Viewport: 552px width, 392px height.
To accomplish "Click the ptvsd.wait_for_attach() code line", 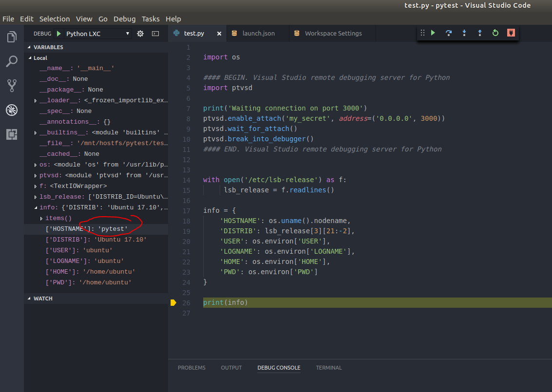I will [250, 129].
